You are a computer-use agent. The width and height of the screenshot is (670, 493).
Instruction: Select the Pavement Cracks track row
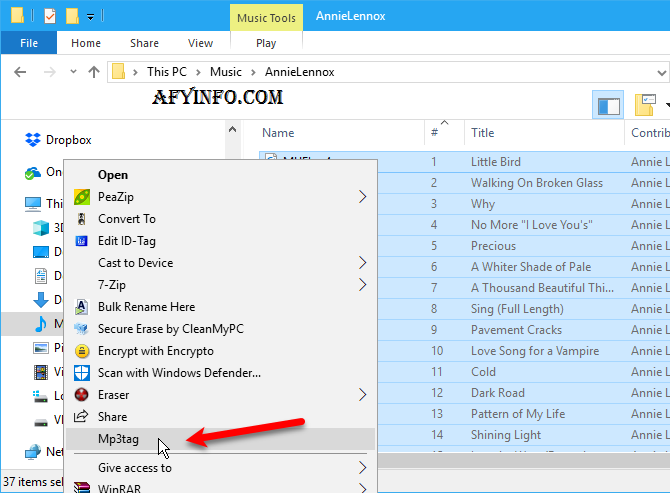[523, 330]
